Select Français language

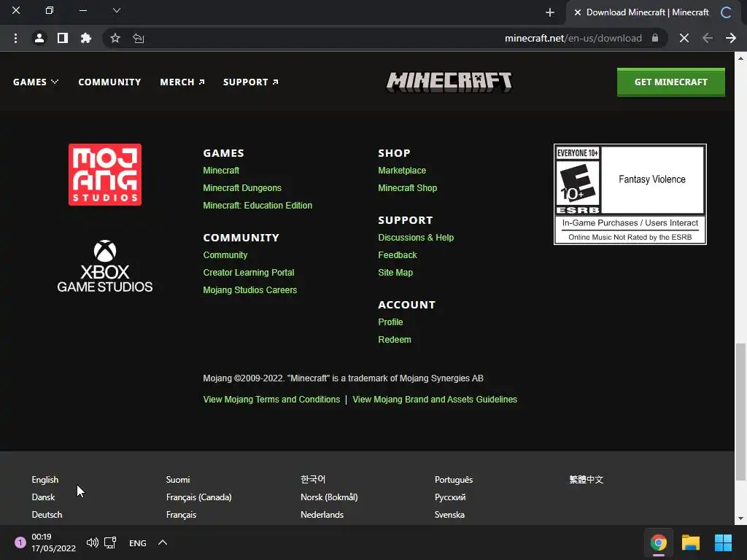tap(181, 515)
